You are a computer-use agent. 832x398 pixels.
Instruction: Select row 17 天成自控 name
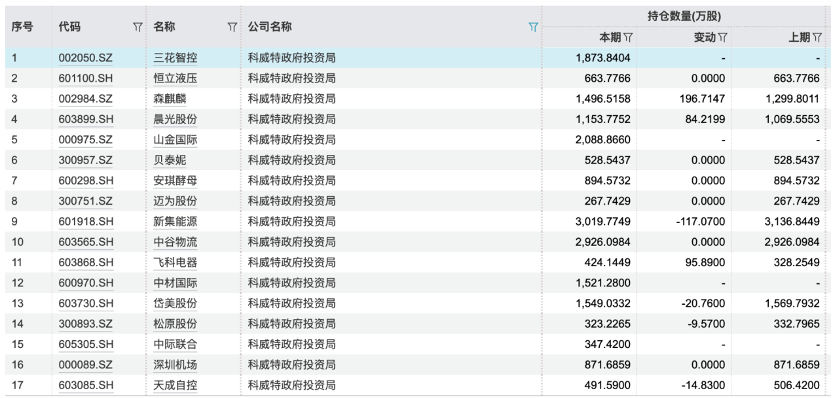pos(175,385)
